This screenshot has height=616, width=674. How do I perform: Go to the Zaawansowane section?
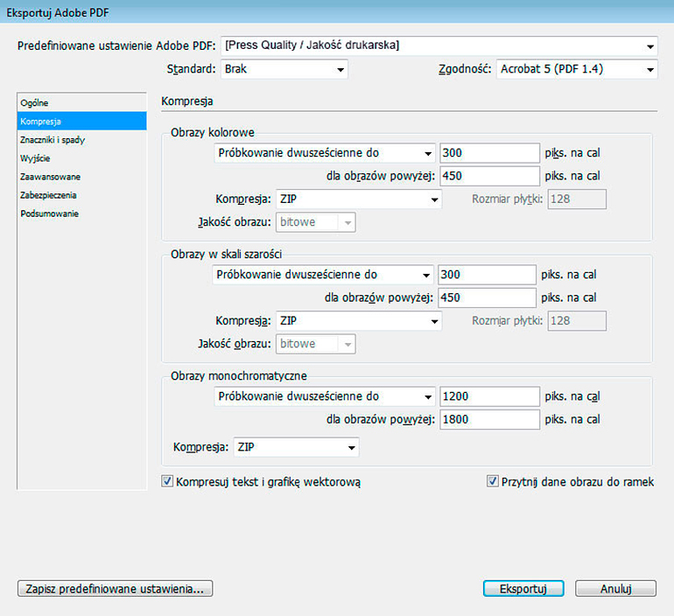pos(82,177)
